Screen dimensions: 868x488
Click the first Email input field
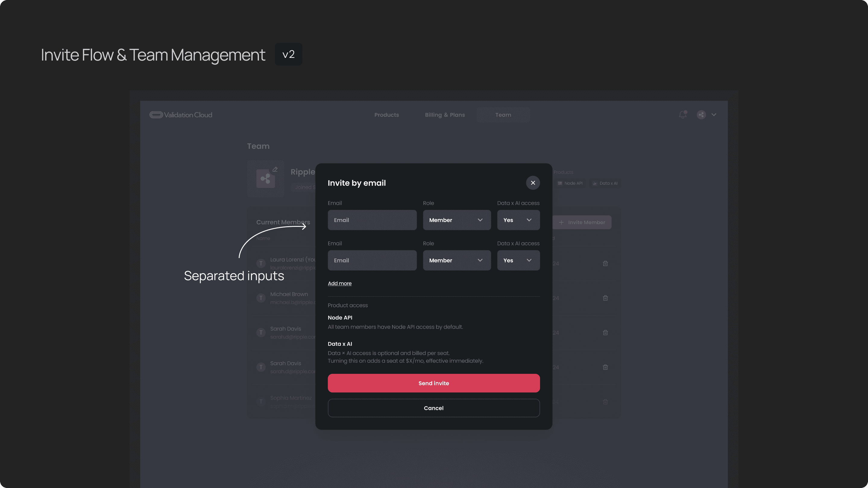pyautogui.click(x=372, y=220)
